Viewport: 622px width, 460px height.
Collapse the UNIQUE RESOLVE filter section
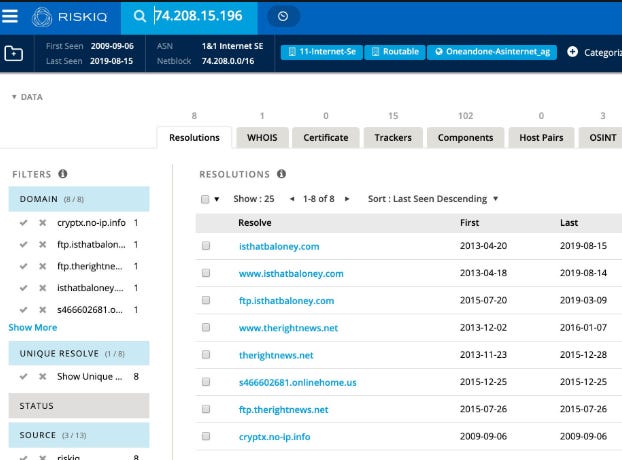pos(79,353)
